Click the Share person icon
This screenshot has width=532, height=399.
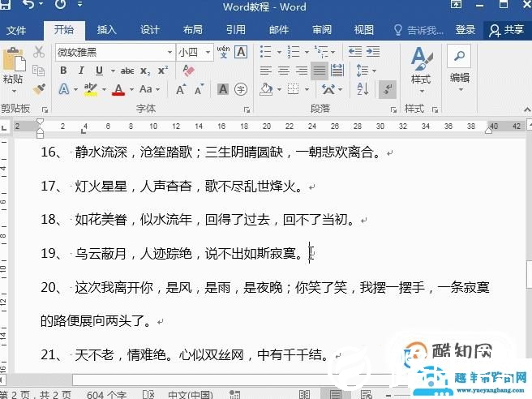tap(495, 31)
